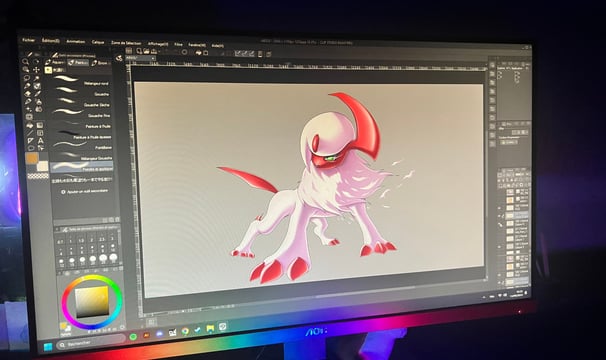Open the Edition menu

(x=51, y=41)
